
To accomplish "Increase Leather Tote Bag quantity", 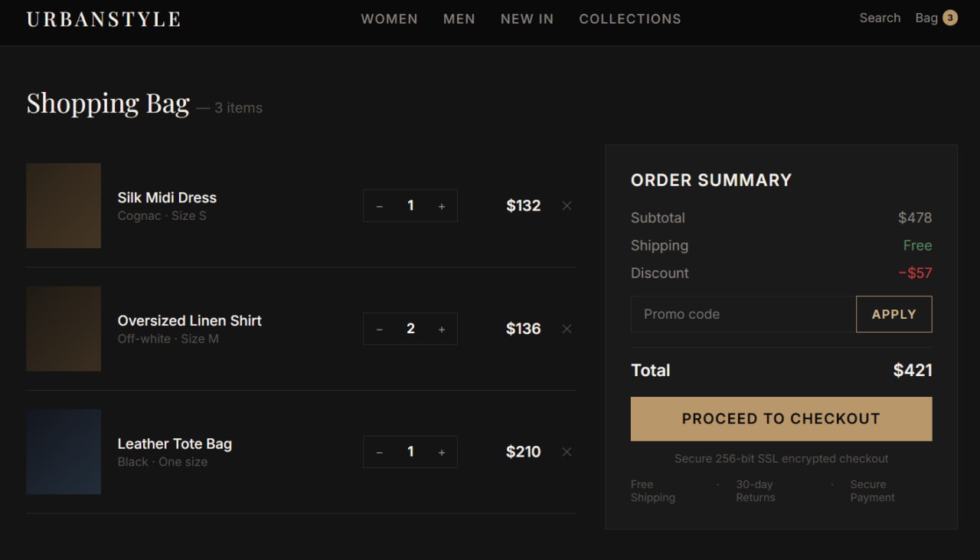I will [x=442, y=453].
